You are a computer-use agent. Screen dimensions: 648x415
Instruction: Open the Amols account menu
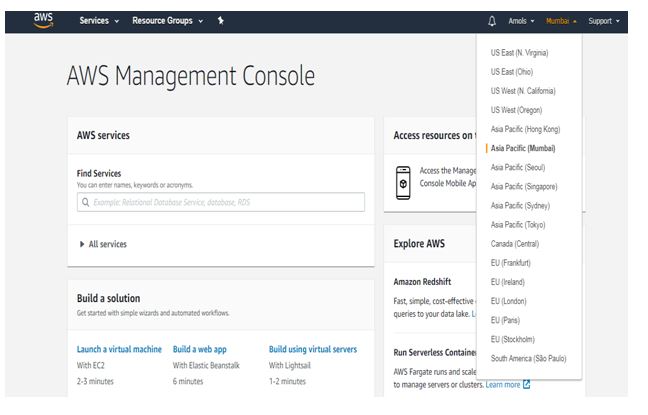pyautogui.click(x=521, y=21)
